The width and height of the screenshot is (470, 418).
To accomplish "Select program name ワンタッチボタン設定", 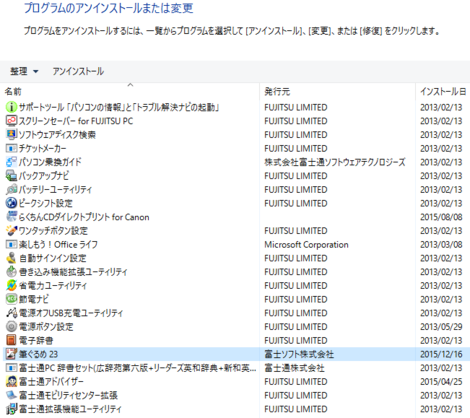I will (x=53, y=230).
